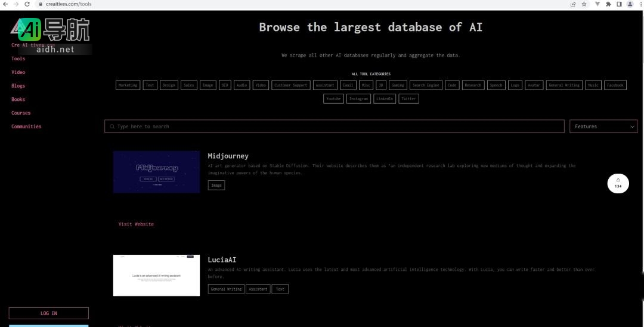Image resolution: width=644 pixels, height=327 pixels.
Task: Click the padlock site info icon
Action: pos(41,4)
